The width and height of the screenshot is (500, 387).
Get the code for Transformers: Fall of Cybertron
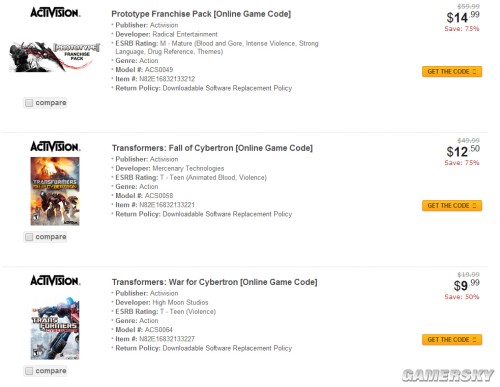coord(452,206)
